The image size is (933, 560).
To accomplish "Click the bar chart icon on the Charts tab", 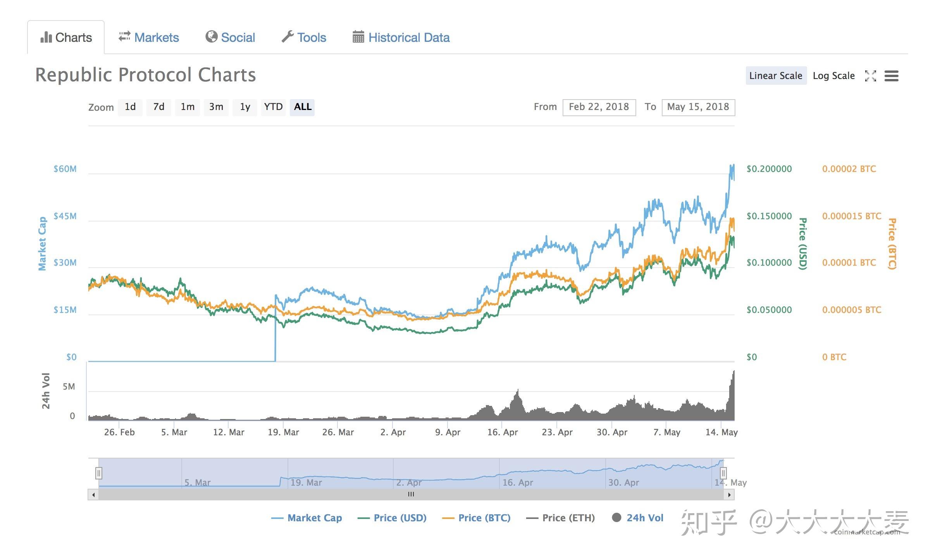I will [46, 38].
